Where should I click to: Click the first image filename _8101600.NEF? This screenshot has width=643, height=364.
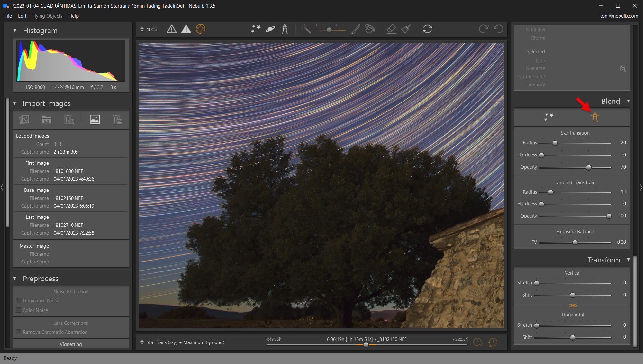pyautogui.click(x=68, y=171)
